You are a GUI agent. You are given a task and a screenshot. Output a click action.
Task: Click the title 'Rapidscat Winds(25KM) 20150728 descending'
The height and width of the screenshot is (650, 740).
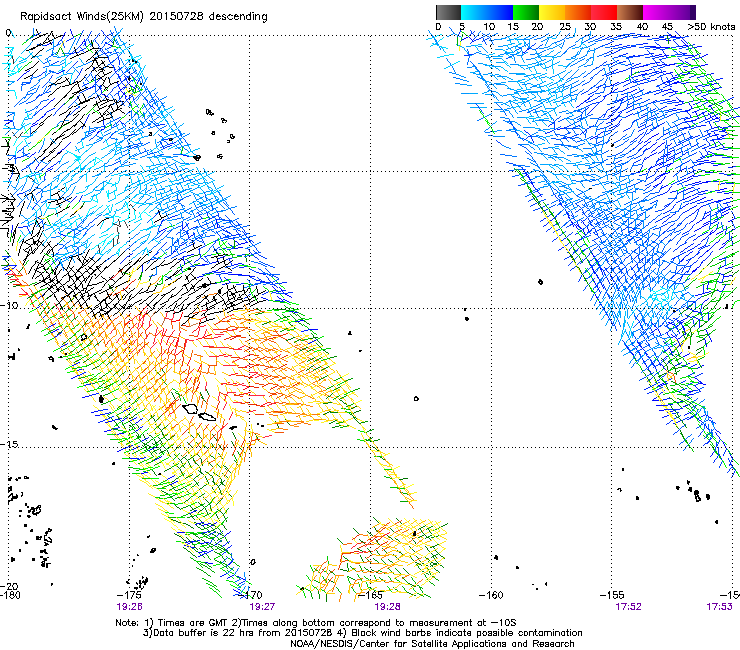[143, 17]
